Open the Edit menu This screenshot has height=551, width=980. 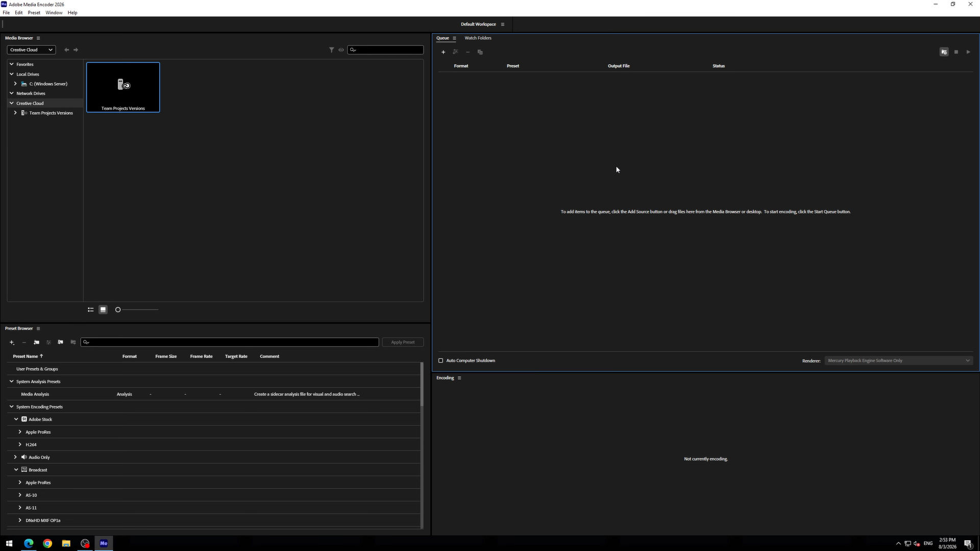pyautogui.click(x=19, y=13)
